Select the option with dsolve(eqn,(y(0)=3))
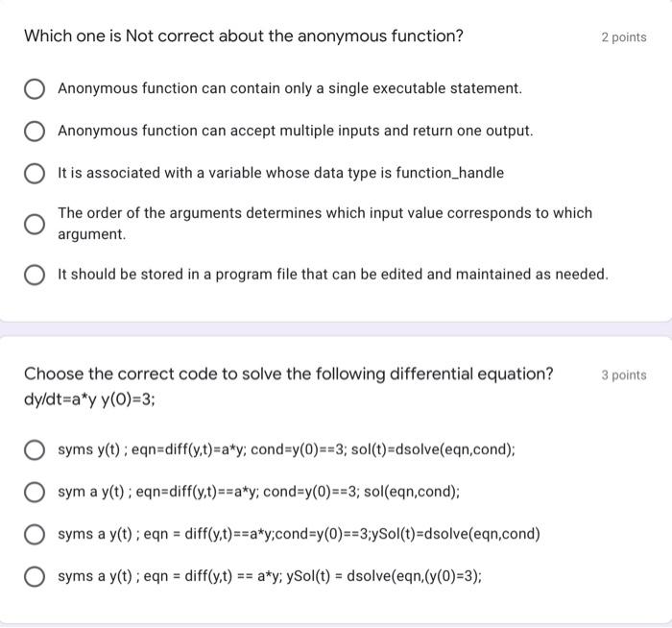 (35, 577)
